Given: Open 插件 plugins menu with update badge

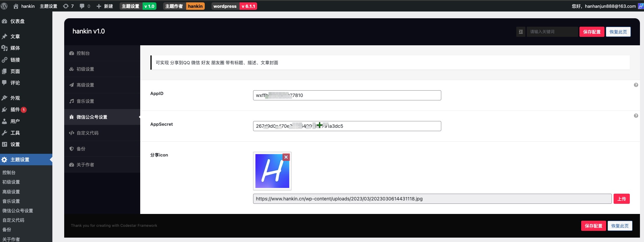Looking at the screenshot, I should point(26,110).
